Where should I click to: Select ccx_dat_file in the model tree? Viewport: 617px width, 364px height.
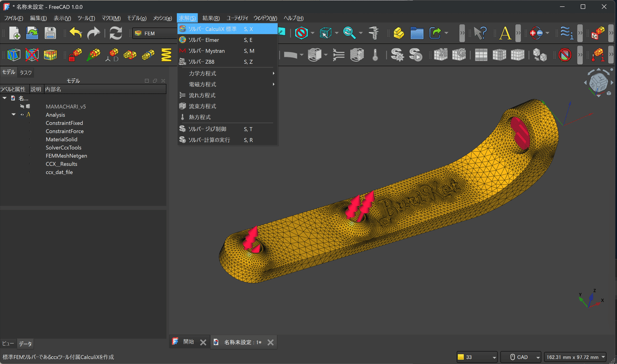(x=59, y=172)
